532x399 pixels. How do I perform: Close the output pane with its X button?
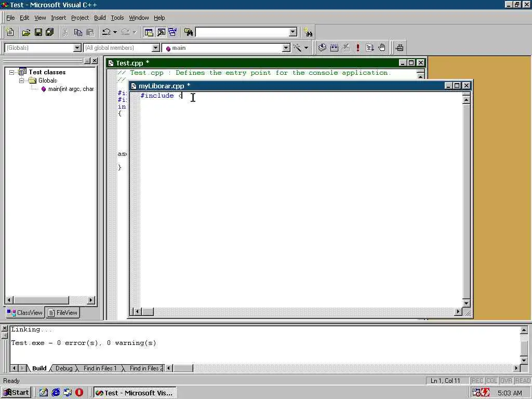click(x=4, y=328)
